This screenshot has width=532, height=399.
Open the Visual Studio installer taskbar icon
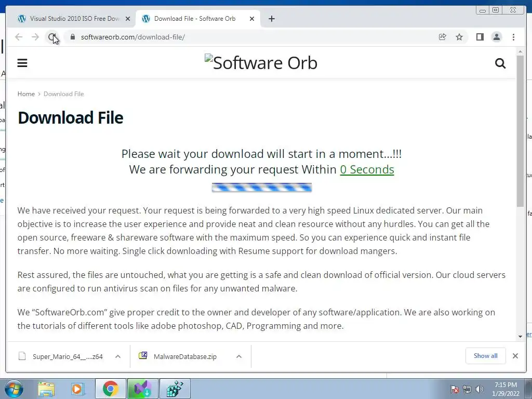pyautogui.click(x=142, y=389)
